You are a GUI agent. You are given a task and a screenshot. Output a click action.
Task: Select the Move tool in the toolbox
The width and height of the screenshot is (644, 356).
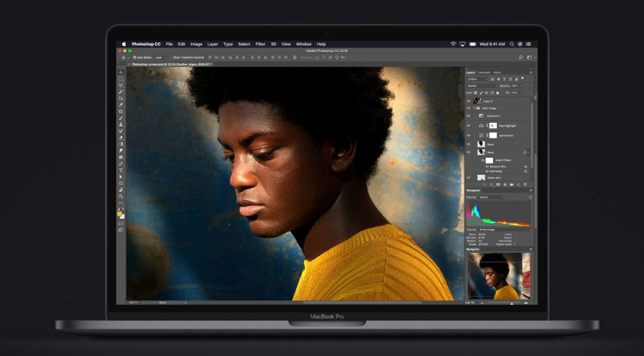[x=120, y=72]
